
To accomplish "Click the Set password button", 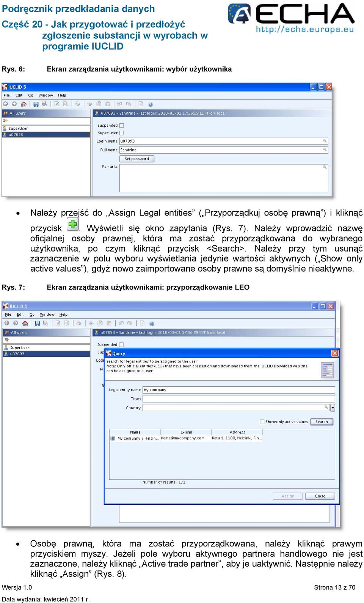I will tap(137, 159).
